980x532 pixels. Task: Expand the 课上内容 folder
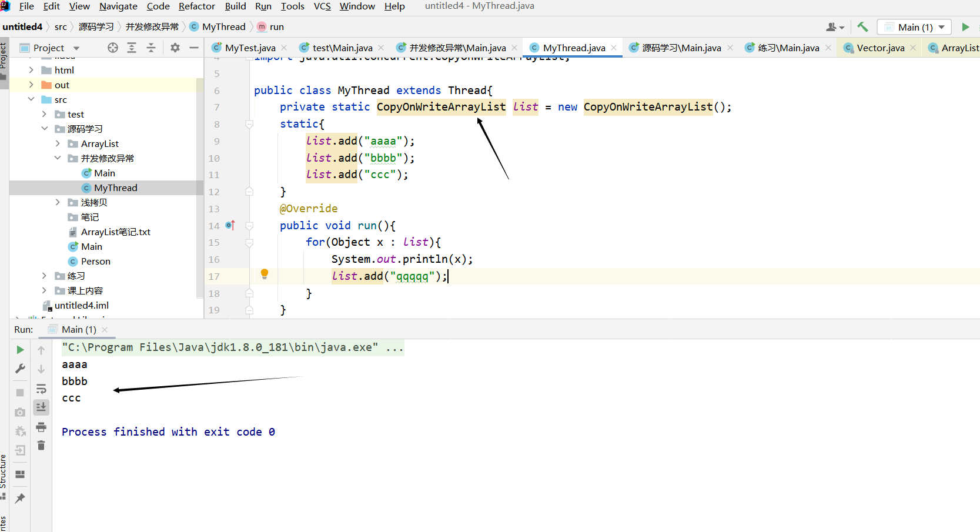(x=44, y=290)
